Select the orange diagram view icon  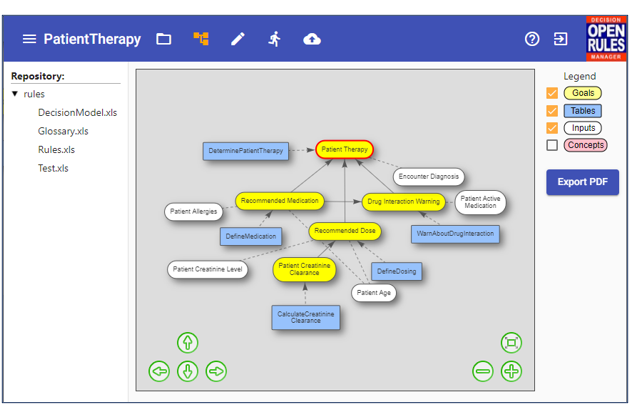201,39
